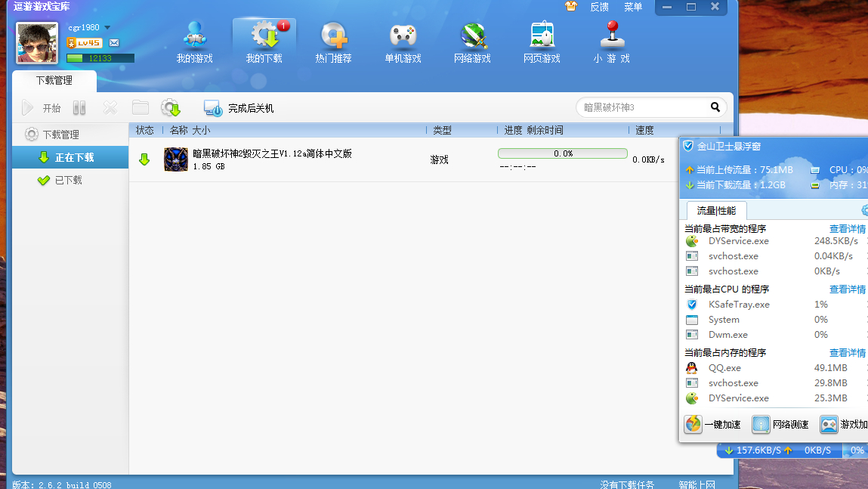Click the 速度 column header
This screenshot has height=489, width=868.
645,130
